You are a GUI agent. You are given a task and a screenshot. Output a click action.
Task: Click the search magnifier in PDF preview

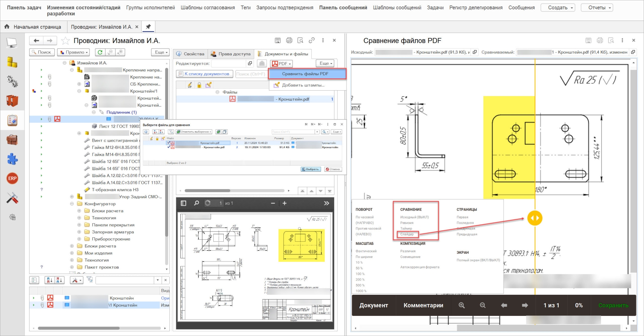(197, 203)
